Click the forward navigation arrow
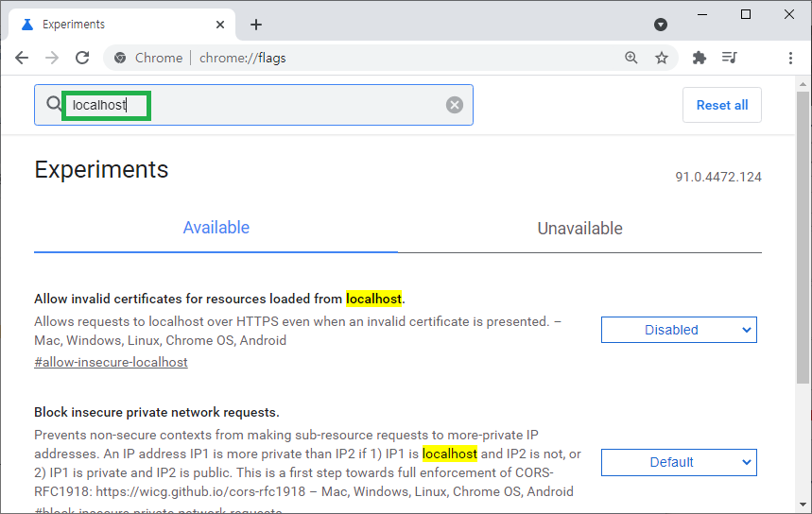The image size is (812, 514). (x=52, y=58)
